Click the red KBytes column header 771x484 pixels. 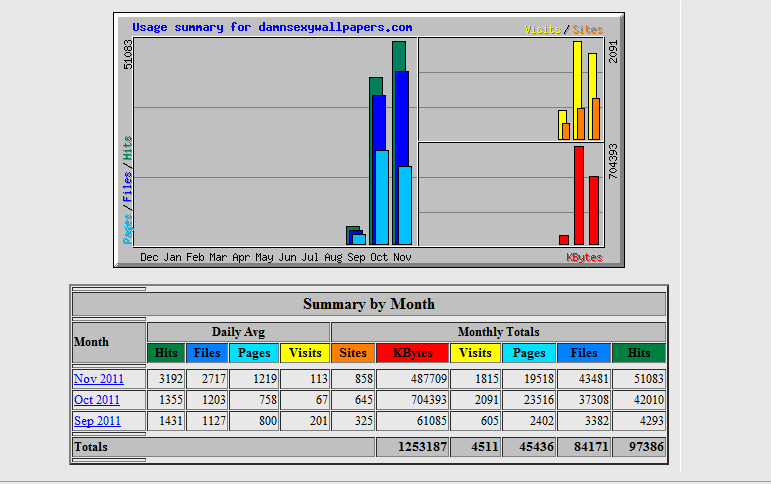pyautogui.click(x=413, y=353)
